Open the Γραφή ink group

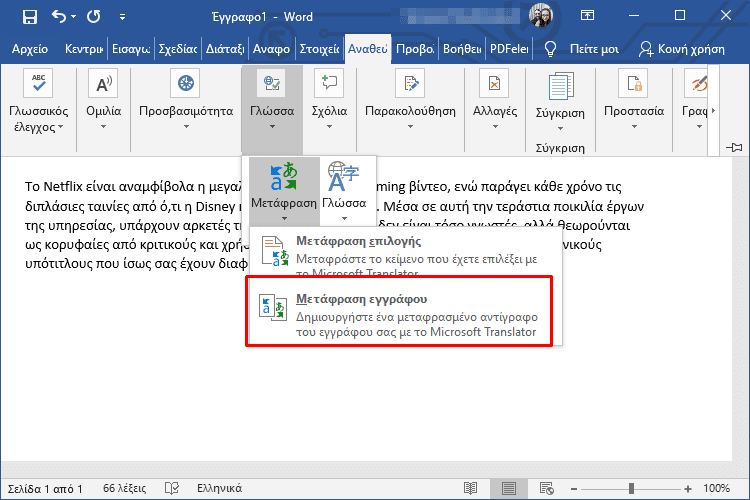tap(695, 100)
